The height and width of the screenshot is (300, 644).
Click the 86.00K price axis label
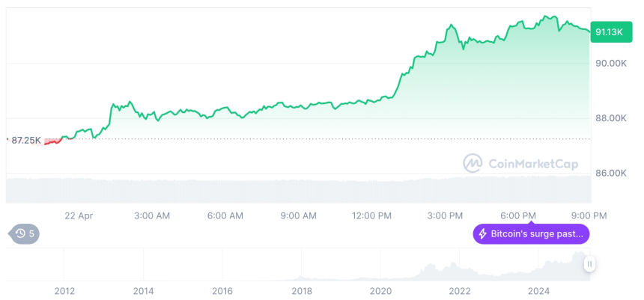click(x=611, y=173)
